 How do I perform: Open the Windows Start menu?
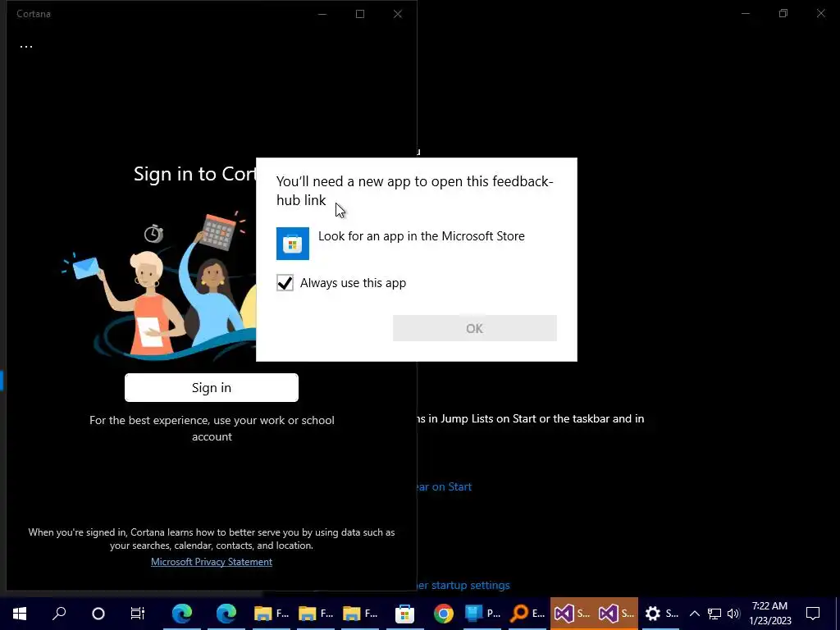click(20, 614)
